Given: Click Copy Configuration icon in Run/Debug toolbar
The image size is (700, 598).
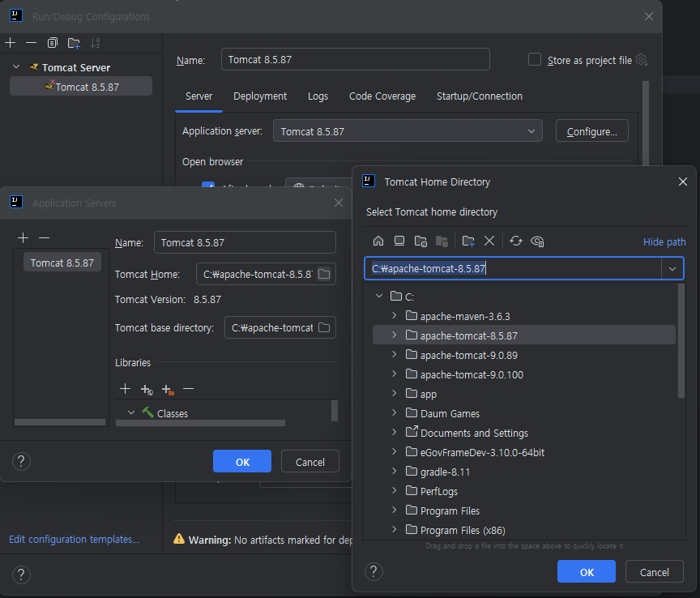Looking at the screenshot, I should click(52, 43).
